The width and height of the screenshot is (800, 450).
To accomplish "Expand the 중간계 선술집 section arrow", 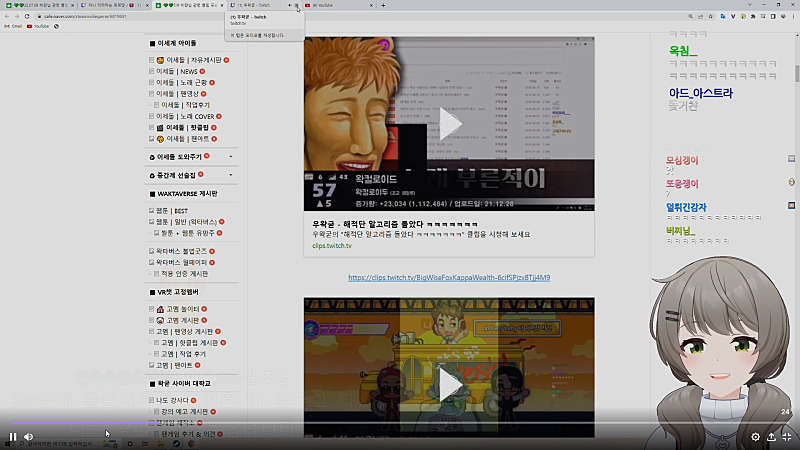I will 231,175.
